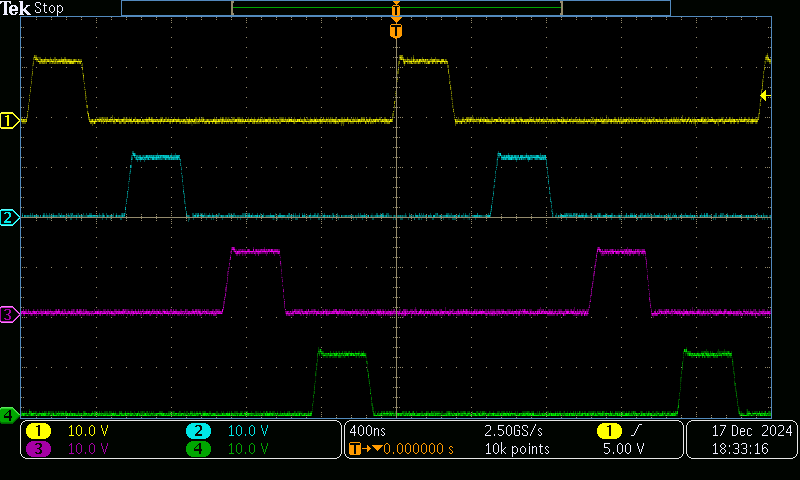Click the waveform record view bar at top

pos(396,8)
